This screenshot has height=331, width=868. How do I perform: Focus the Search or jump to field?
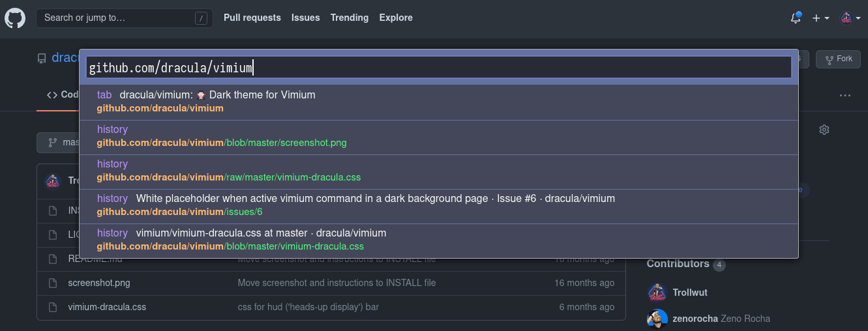click(x=125, y=18)
